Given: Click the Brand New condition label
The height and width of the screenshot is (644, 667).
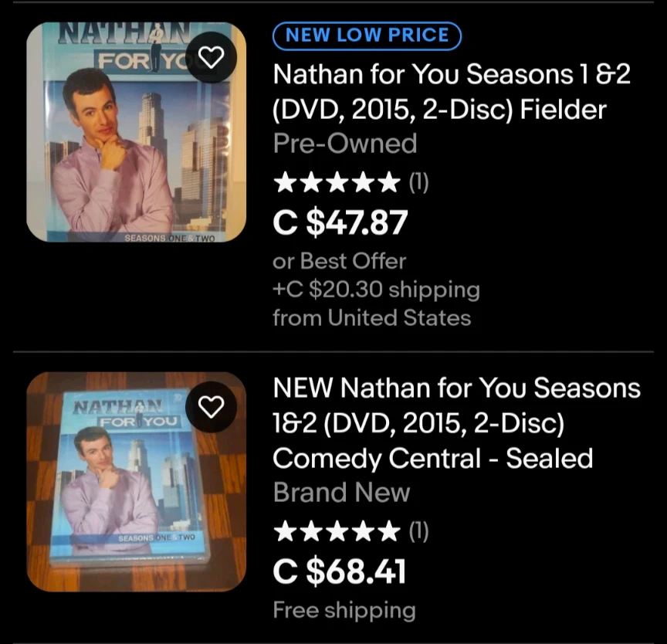Looking at the screenshot, I should coord(341,493).
